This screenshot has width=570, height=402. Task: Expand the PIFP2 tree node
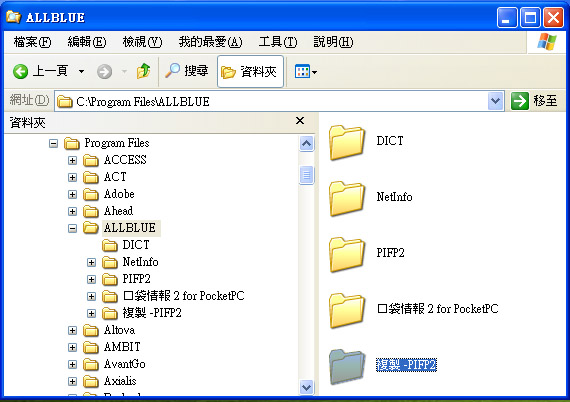[x=91, y=280]
